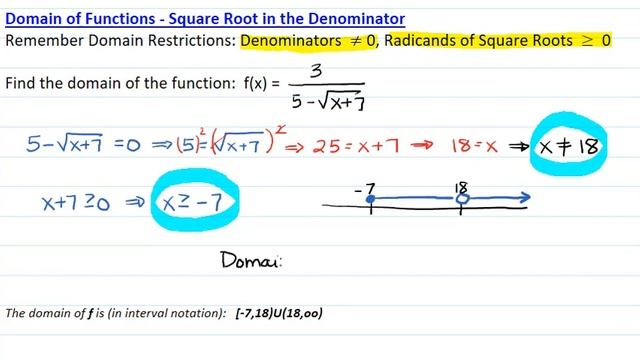640x360 pixels.
Task: Click the blue inequality 'x+7 ≥ 0'
Action: click(x=76, y=202)
